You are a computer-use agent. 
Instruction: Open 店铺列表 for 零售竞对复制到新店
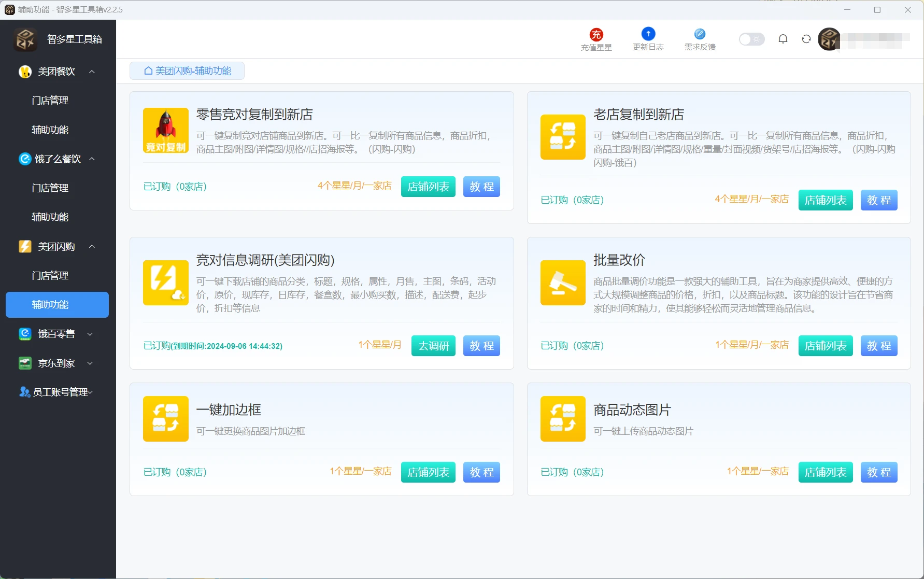(428, 187)
